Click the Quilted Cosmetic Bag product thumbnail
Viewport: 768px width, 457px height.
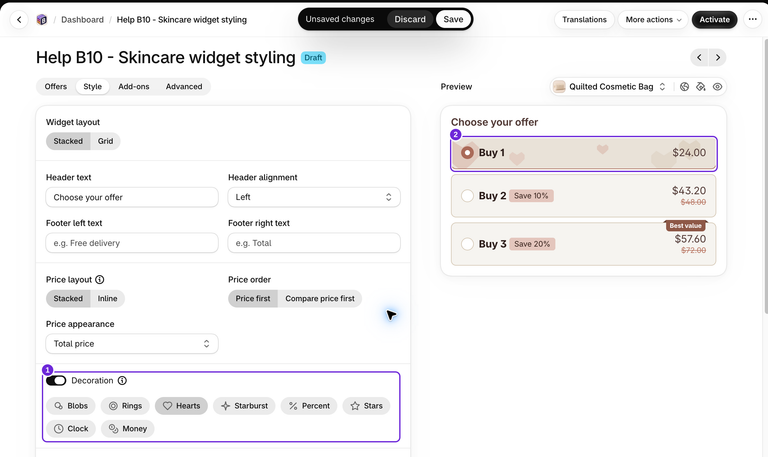[559, 87]
